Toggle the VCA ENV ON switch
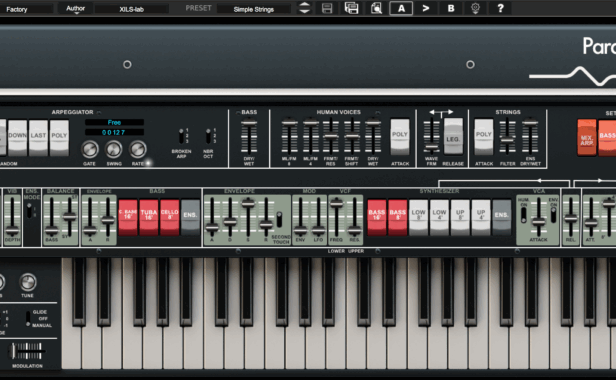 (553, 215)
